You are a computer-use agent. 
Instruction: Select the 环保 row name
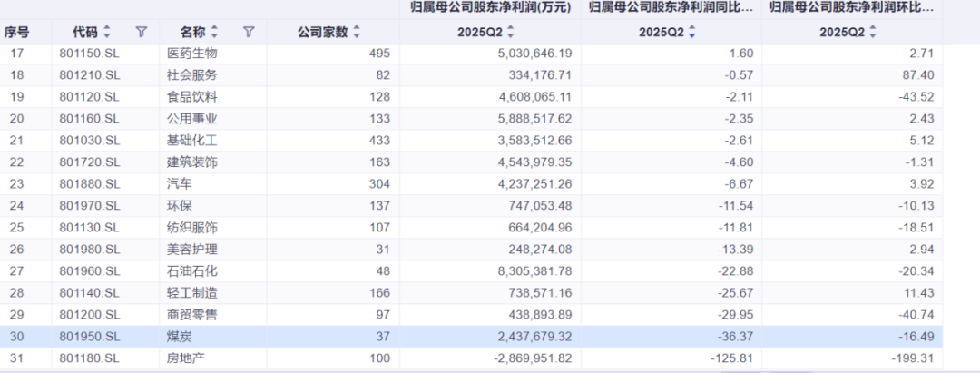click(180, 206)
